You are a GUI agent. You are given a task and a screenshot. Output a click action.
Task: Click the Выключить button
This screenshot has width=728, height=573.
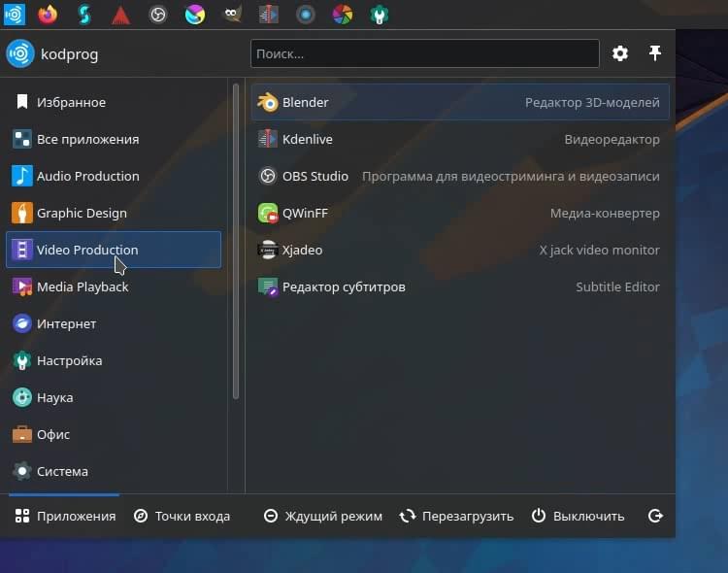[x=578, y=516]
